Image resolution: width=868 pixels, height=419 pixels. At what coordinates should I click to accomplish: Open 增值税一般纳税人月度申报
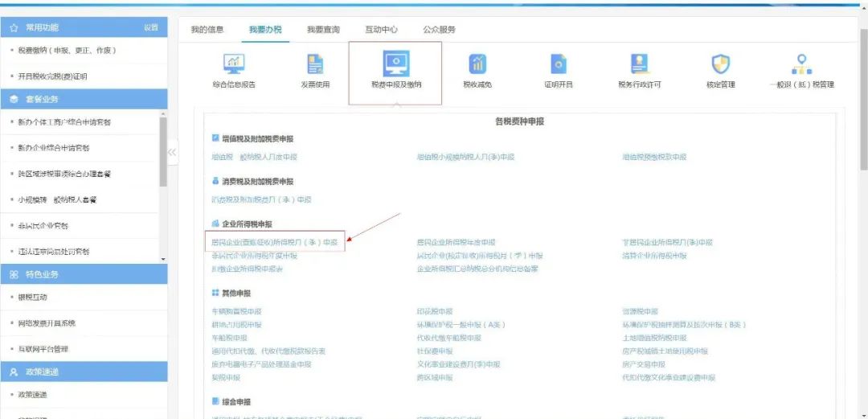[x=254, y=157]
